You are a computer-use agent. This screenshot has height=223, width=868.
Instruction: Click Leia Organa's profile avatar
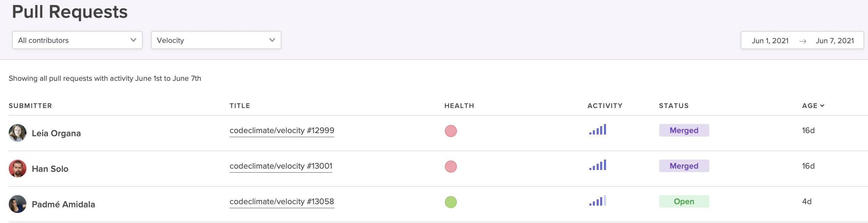[18, 133]
